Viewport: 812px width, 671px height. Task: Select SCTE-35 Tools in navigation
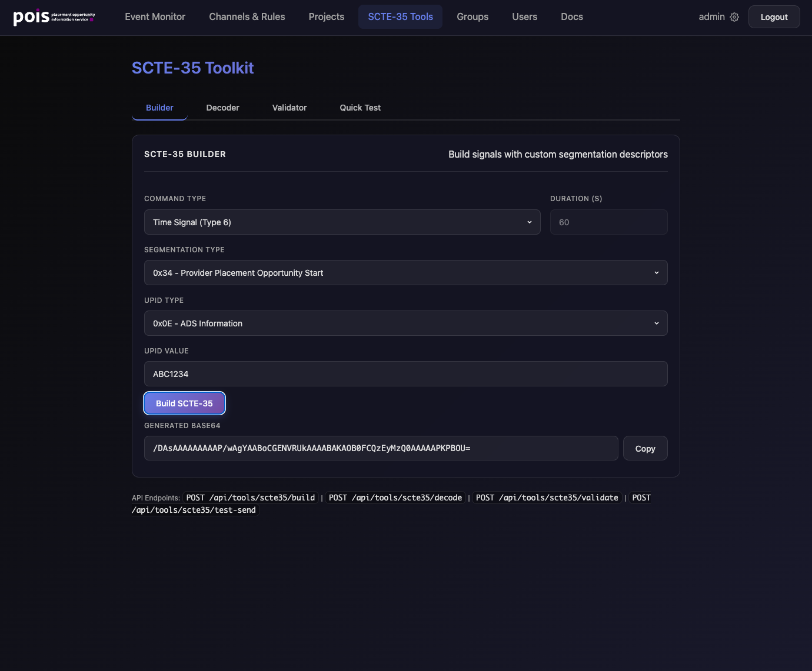[401, 16]
